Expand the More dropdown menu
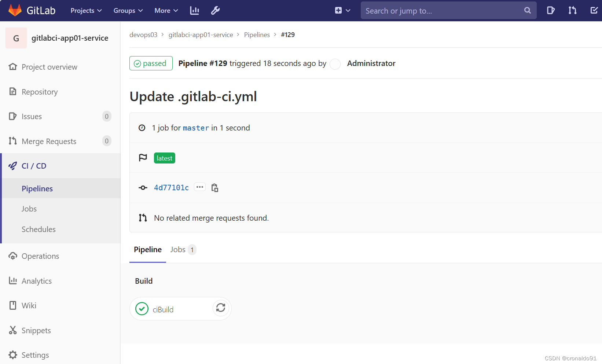The width and height of the screenshot is (602, 364). coord(166,11)
